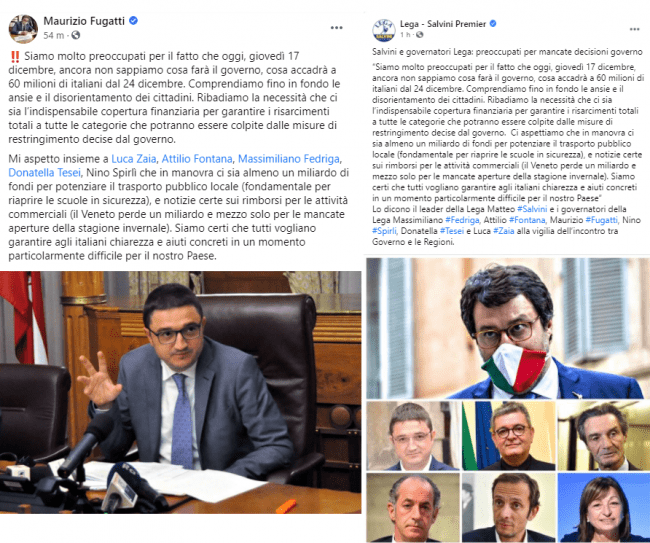Open the Lega - Salvini Premier logo avatar
This screenshot has height=543, width=650.
pyautogui.click(x=384, y=30)
